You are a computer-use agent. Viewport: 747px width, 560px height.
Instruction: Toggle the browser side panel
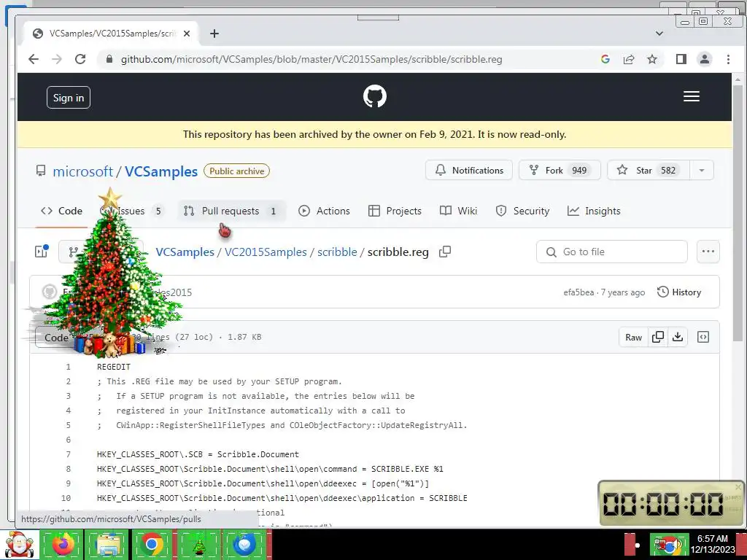pos(681,59)
